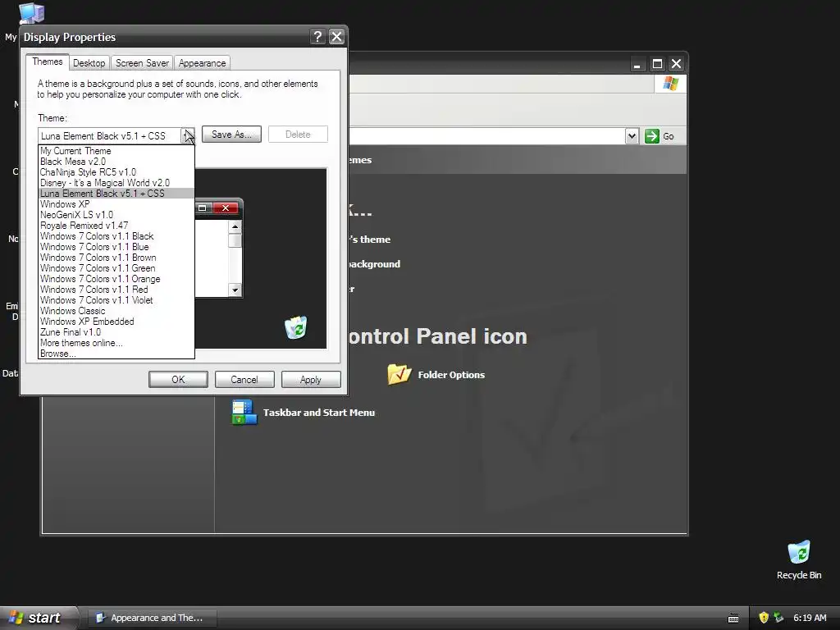Select Windows 7 Colors v1.1 Green
Image resolution: width=840 pixels, height=630 pixels.
coord(116,268)
